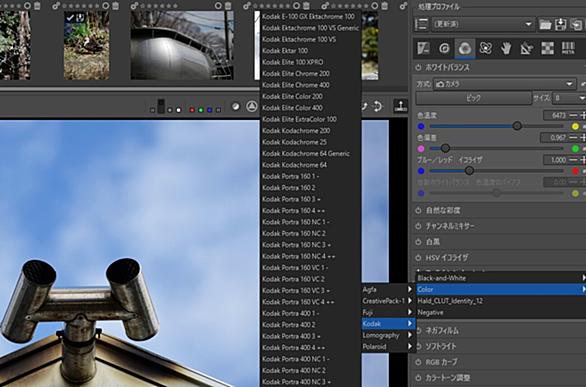586x387 pixels.
Task: Enable the チャンネルミキサー power button
Action: (x=418, y=226)
